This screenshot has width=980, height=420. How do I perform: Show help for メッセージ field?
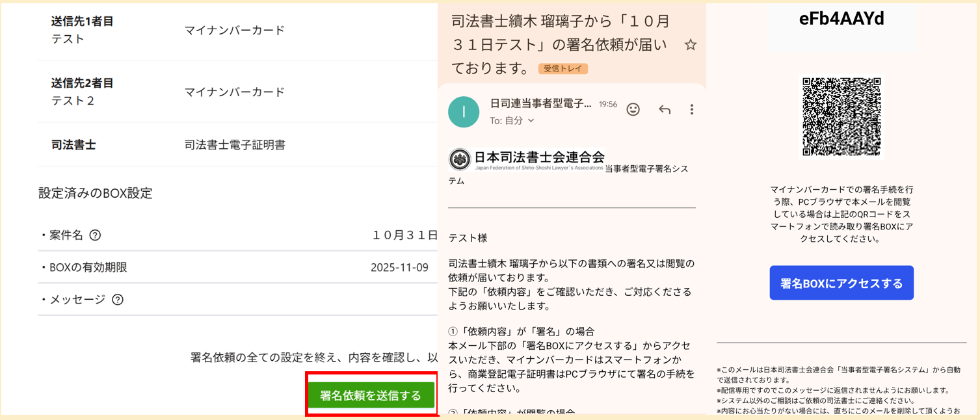(x=117, y=300)
